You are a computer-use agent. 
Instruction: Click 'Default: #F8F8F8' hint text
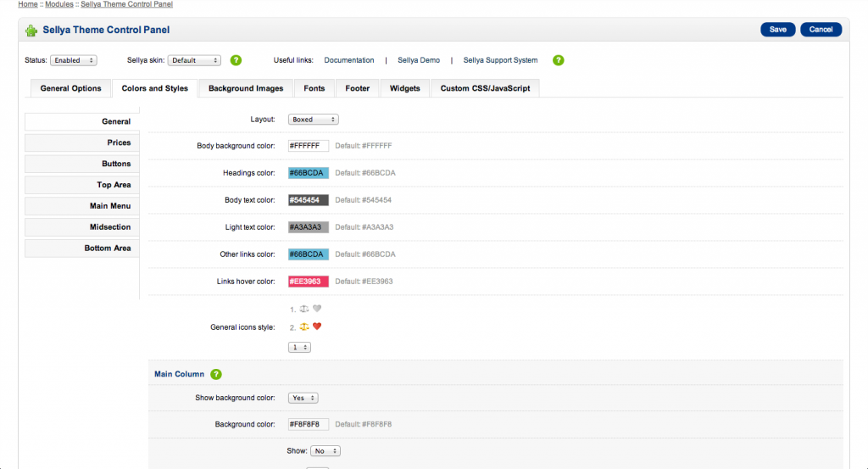(363, 424)
